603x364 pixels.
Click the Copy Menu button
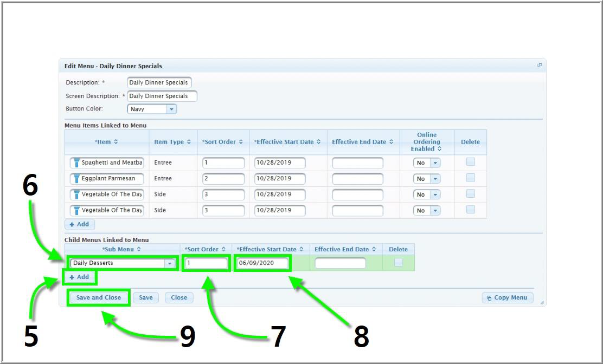pyautogui.click(x=507, y=297)
